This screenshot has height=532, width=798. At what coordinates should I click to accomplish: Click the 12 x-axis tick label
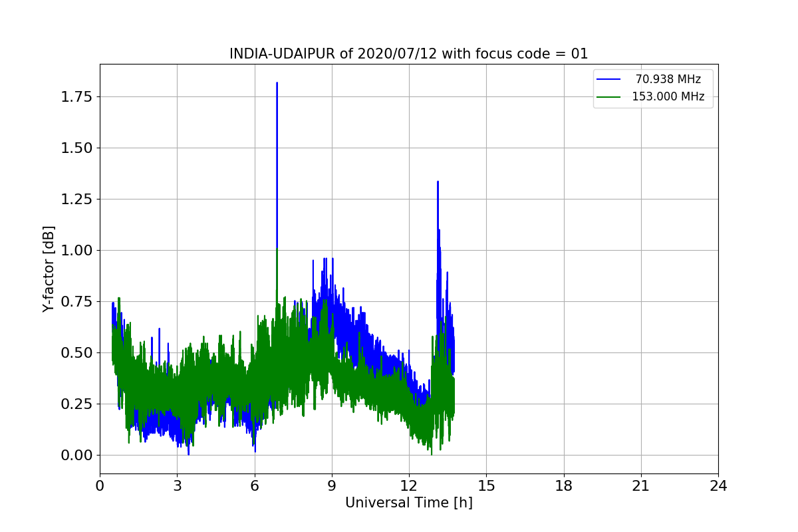(409, 486)
